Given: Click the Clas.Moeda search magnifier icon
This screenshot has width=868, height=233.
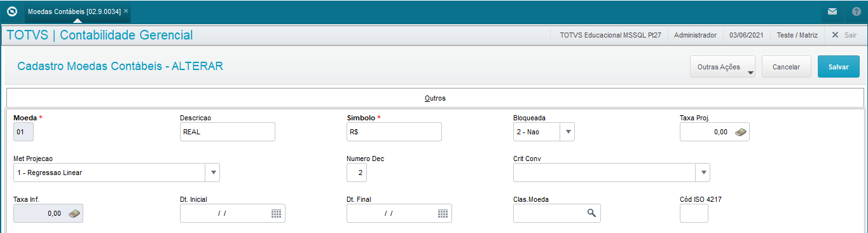Looking at the screenshot, I should pos(591,213).
